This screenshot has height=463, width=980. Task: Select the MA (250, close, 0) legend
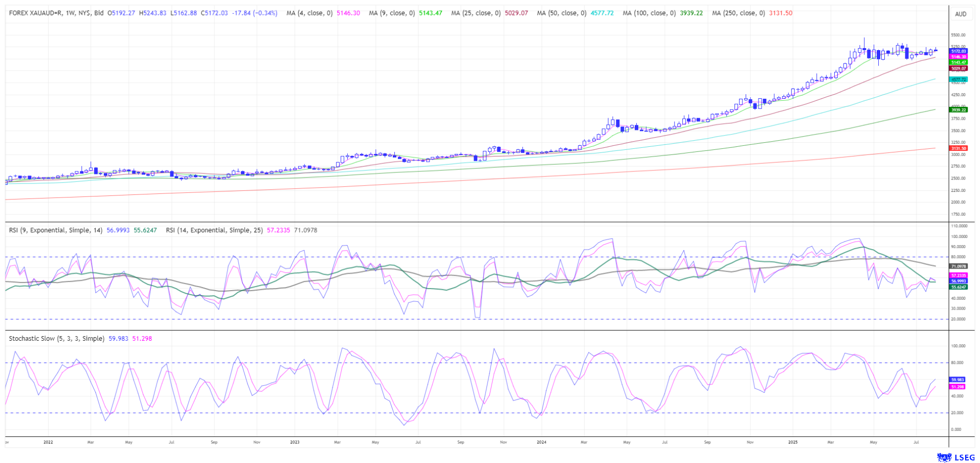coord(738,13)
